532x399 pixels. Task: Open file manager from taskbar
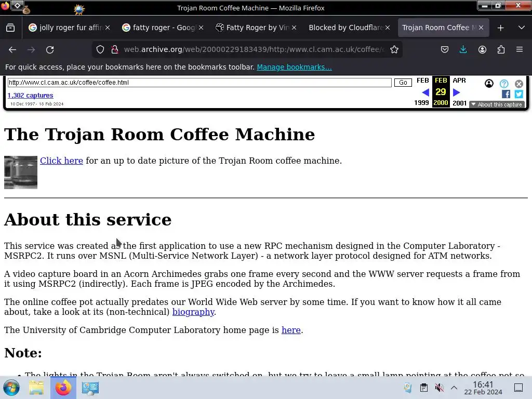[x=36, y=388]
